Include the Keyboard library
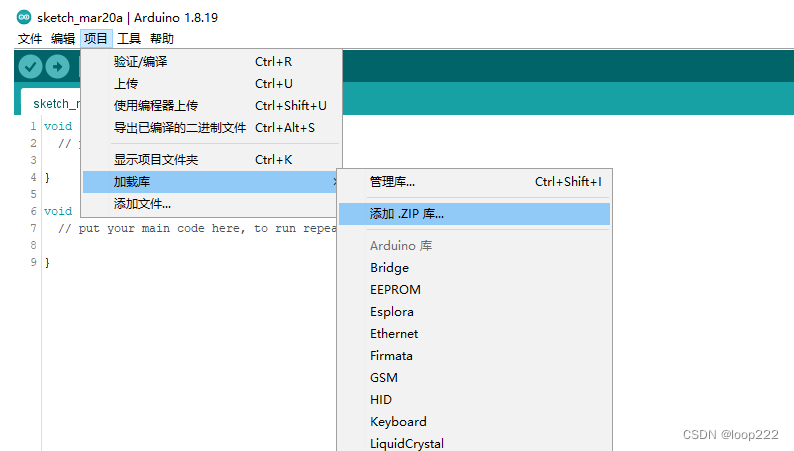Viewport: 794px width, 451px height. [474, 422]
